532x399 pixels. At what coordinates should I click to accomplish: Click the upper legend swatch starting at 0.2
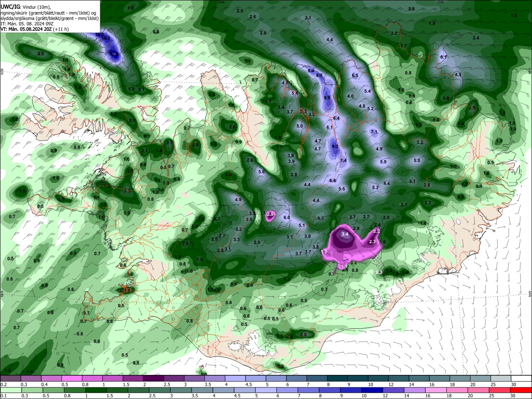click(10, 379)
